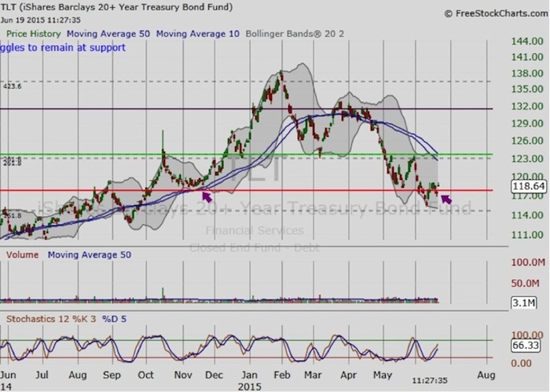Click the 135.00 price axis label
This screenshot has height=392, width=550.
[x=527, y=89]
